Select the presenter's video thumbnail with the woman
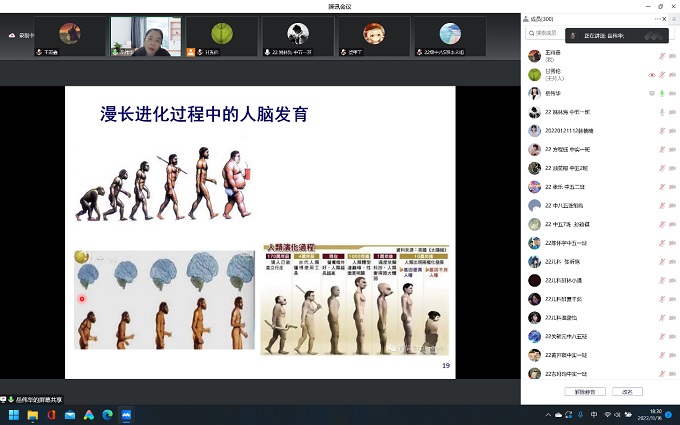680x425 pixels. coord(145,36)
